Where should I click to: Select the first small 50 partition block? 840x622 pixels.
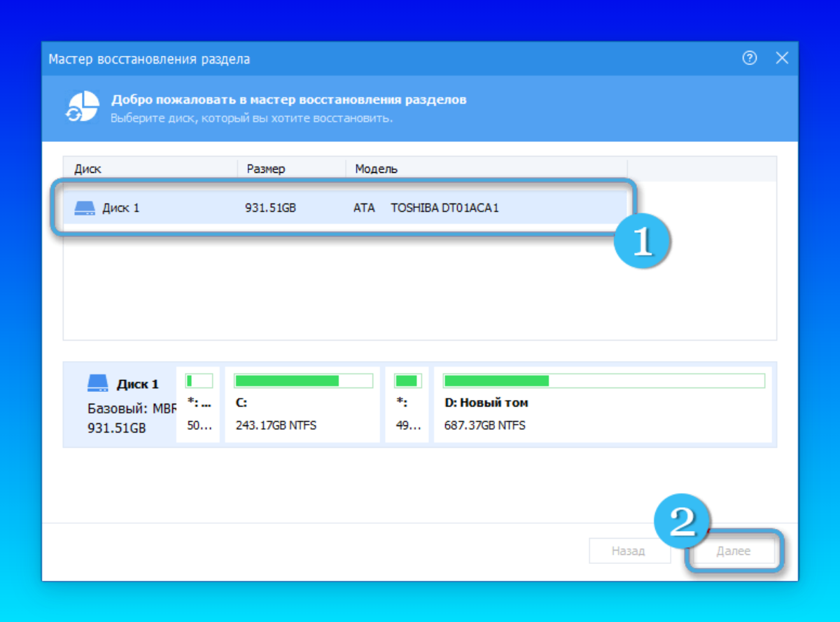(198, 404)
